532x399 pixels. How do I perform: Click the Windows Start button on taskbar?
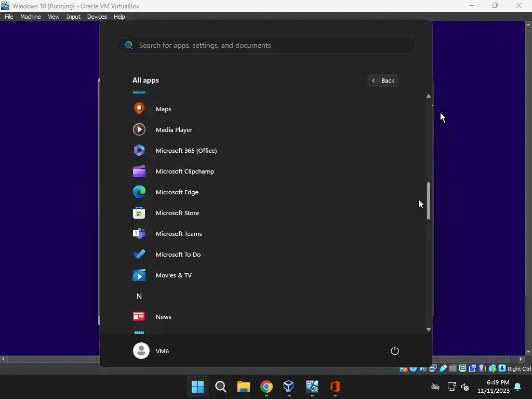pos(197,387)
